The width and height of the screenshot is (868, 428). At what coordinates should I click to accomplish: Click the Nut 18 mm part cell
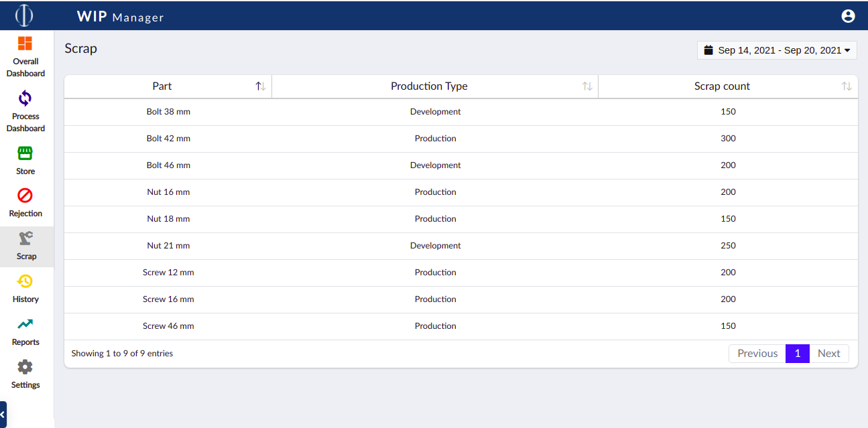[168, 219]
